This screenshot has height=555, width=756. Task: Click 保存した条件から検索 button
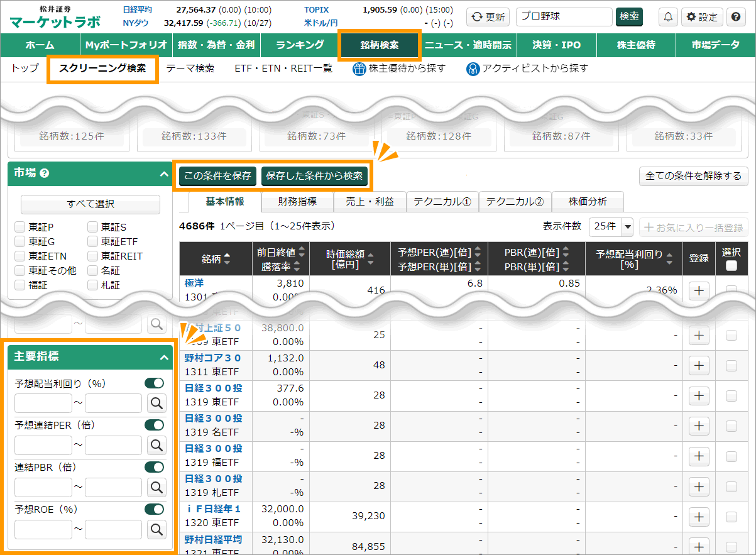[314, 176]
